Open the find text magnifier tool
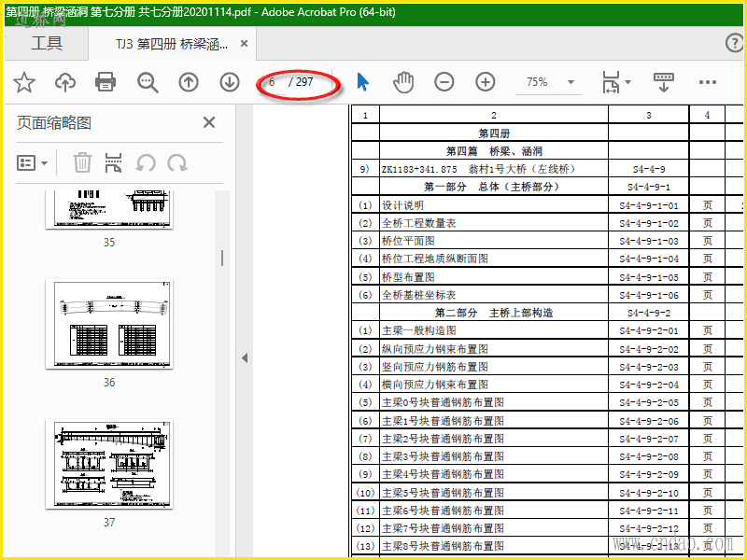The width and height of the screenshot is (747, 560). [x=148, y=82]
